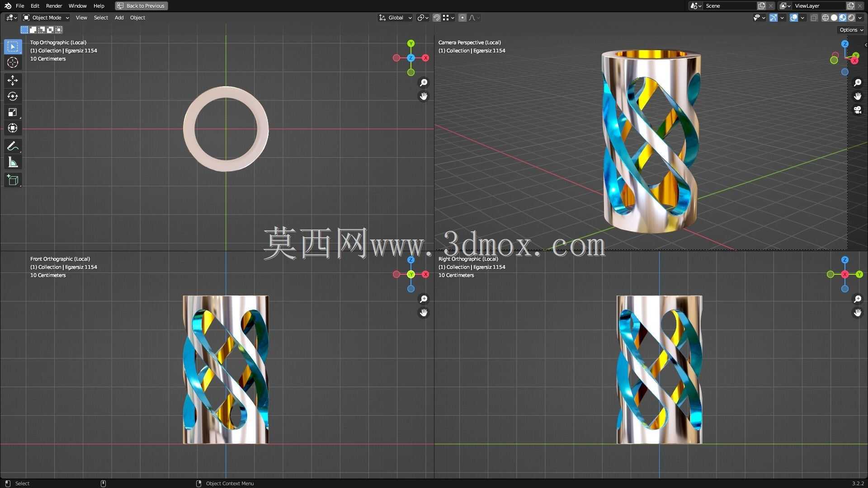Image resolution: width=868 pixels, height=488 pixels.
Task: Zoom icon in Camera Perspective viewport
Action: 858,83
